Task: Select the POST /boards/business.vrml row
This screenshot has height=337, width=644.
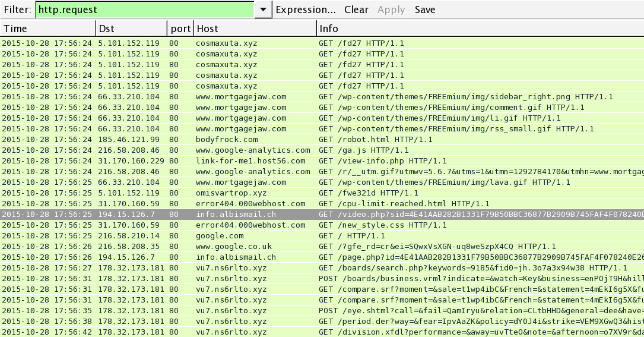Action: [x=322, y=279]
